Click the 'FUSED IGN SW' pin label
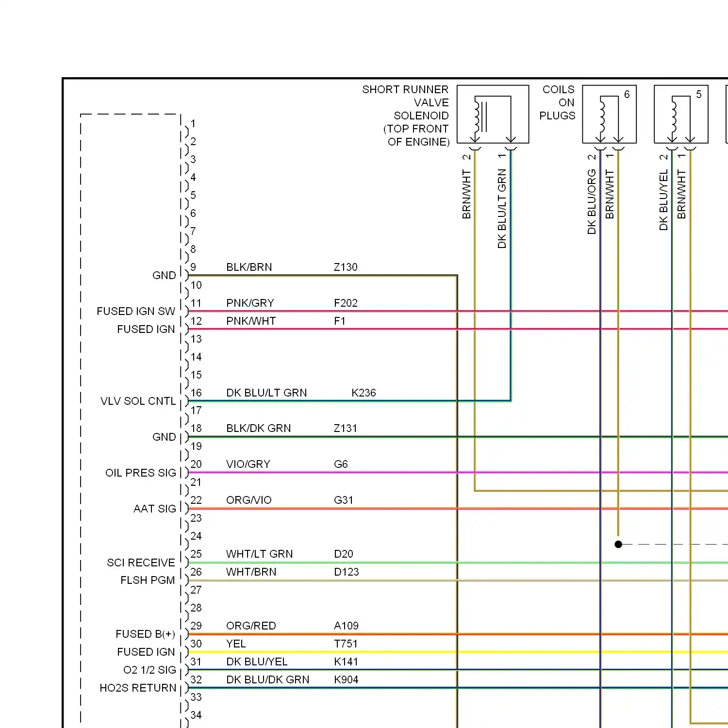The image size is (728, 728). point(136,311)
